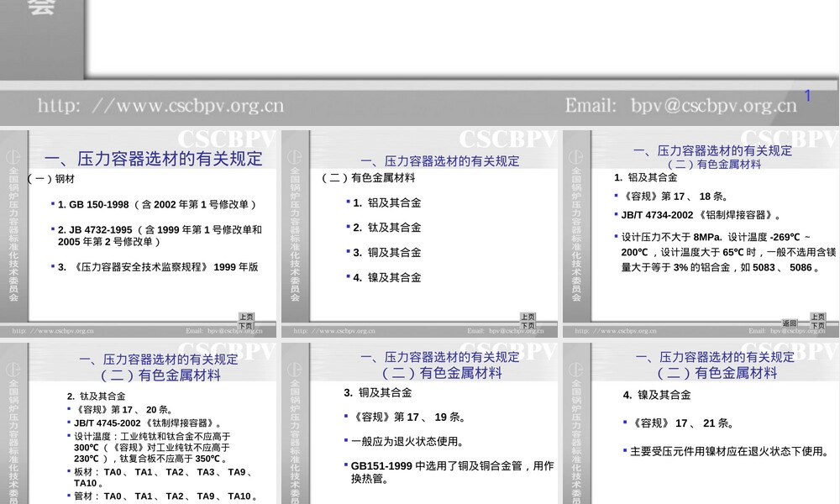The height and width of the screenshot is (504, 840).
Task: Click 上页 on the nonferrous metals list slide
Action: pos(528,317)
